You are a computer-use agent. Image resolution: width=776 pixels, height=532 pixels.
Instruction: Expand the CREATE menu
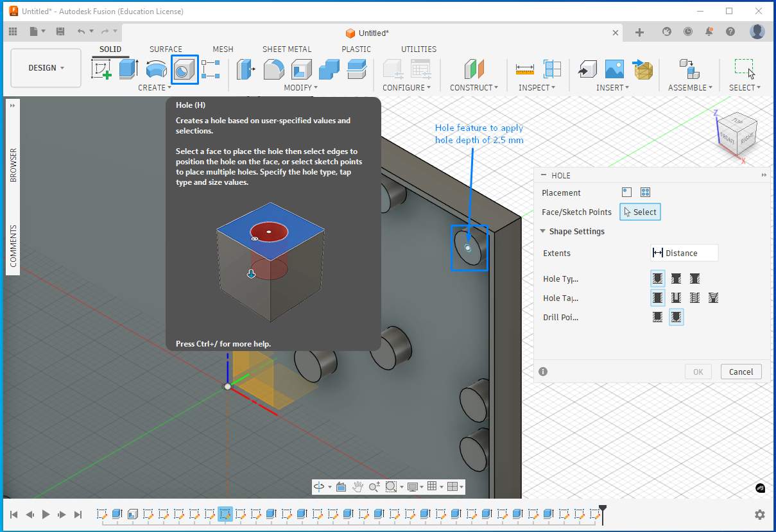tap(155, 87)
